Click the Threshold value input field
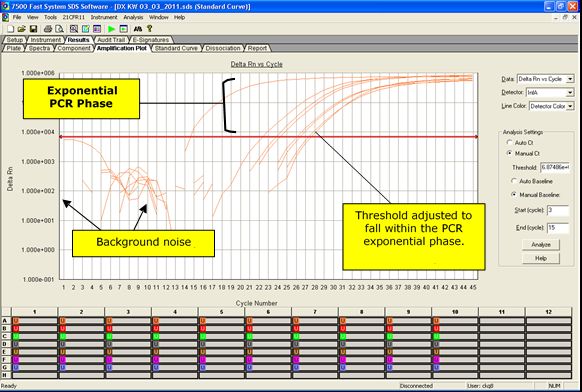This screenshot has height=392, width=582. click(x=555, y=167)
